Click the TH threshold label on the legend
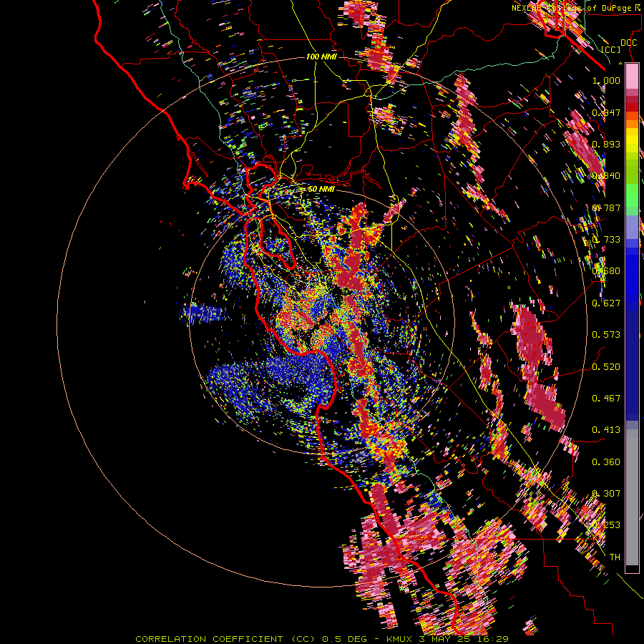 click(615, 557)
